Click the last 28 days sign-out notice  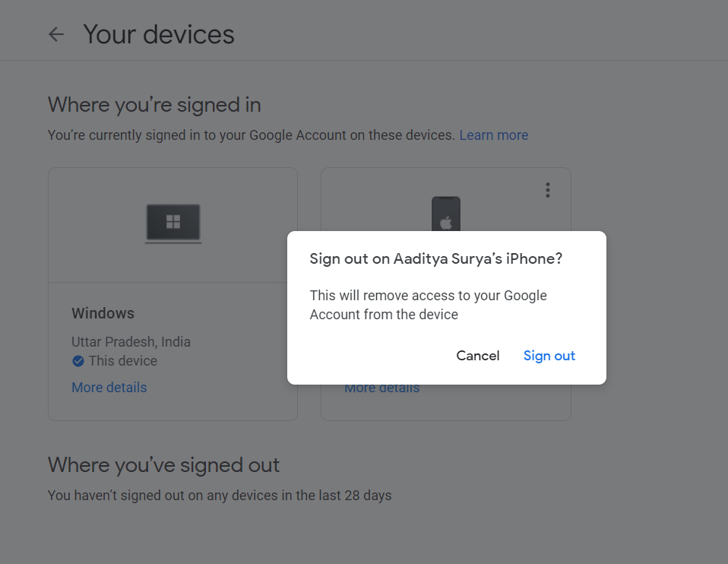click(220, 496)
